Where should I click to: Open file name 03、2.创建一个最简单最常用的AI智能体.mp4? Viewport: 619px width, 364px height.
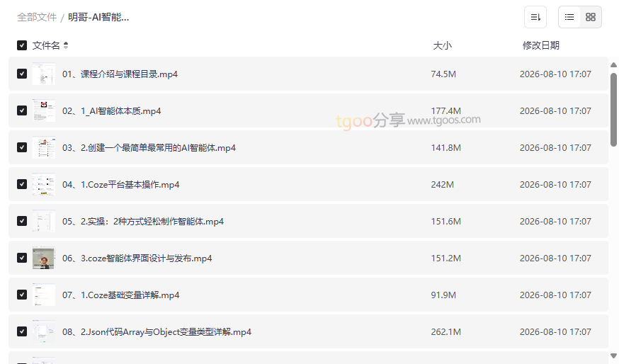(149, 147)
